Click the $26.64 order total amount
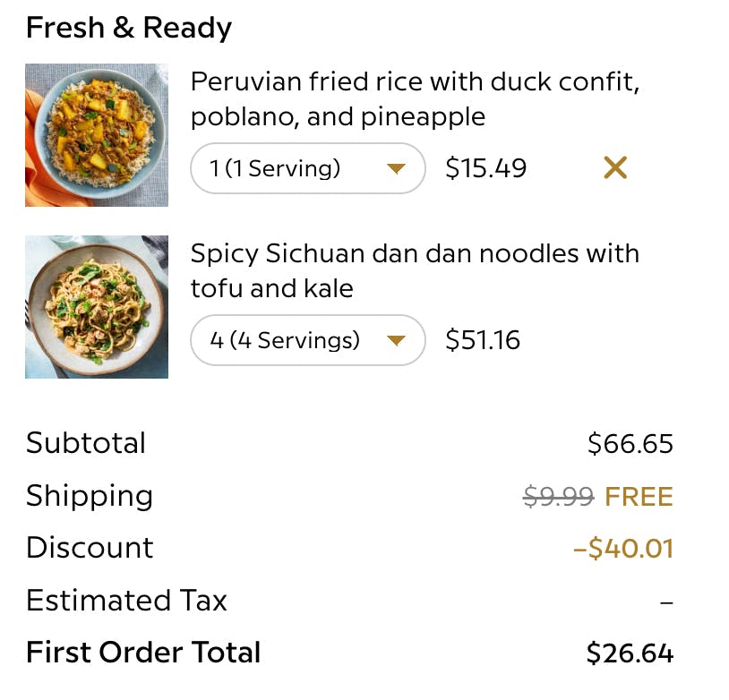This screenshot has height=700, width=729. pos(630,653)
